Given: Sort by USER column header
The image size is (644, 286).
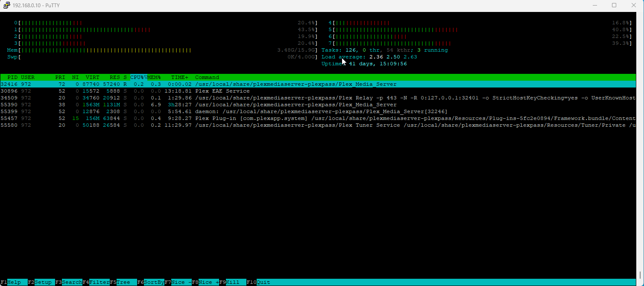Looking at the screenshot, I should (28, 77).
